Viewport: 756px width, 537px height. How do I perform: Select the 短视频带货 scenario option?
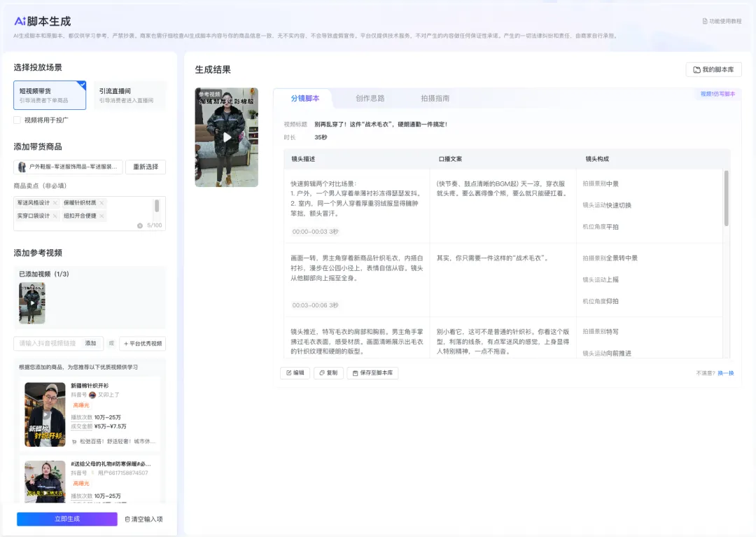click(x=50, y=95)
